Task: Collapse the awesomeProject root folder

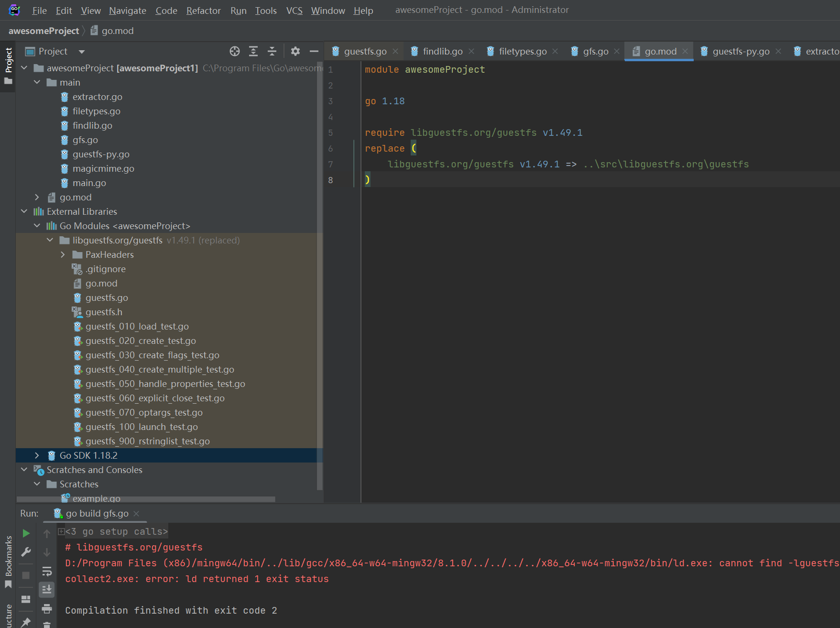Action: point(24,68)
